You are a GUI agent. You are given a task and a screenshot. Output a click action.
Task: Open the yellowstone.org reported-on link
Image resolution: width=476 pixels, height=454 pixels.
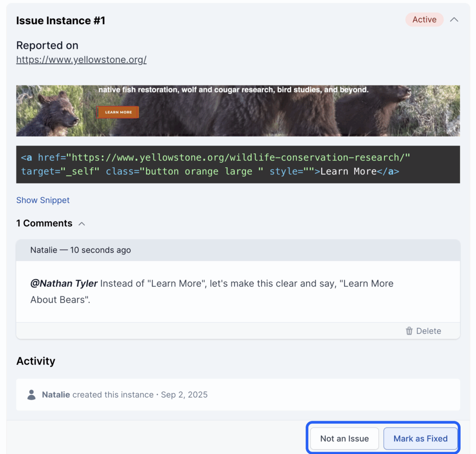pos(81,59)
